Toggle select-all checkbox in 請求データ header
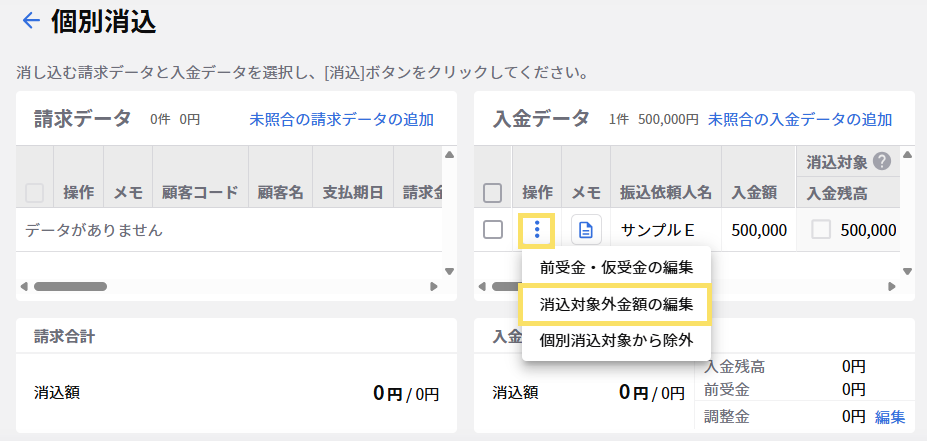This screenshot has width=927, height=441. pyautogui.click(x=35, y=192)
